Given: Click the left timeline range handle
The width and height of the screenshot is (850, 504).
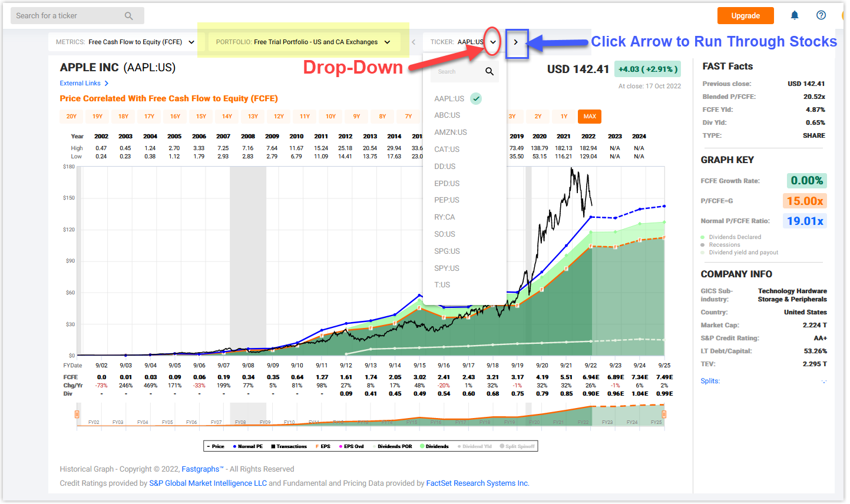Looking at the screenshot, I should 77,415.
